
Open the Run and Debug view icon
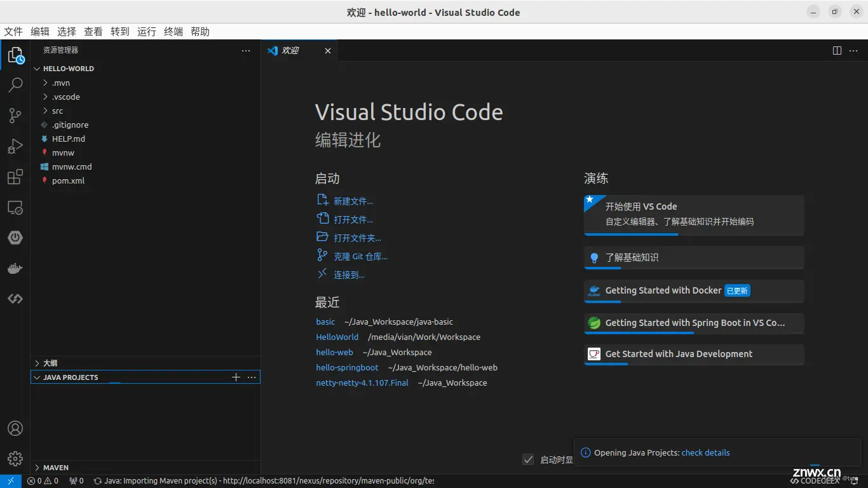tap(15, 146)
